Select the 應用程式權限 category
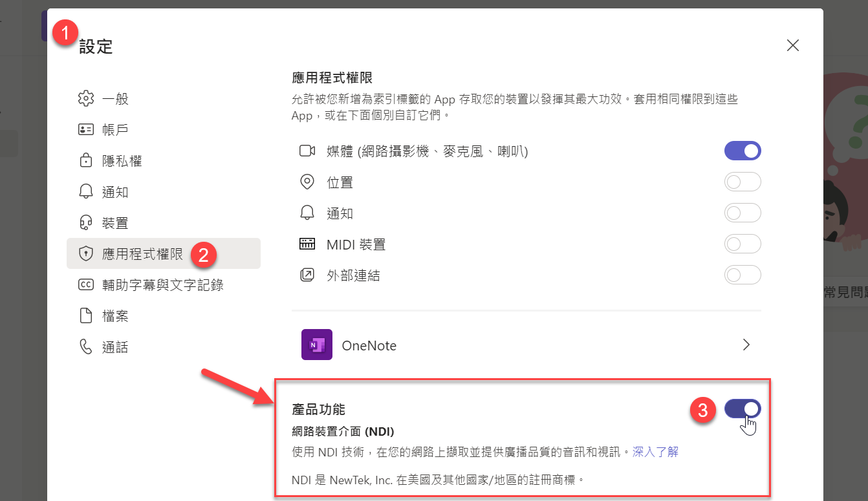The width and height of the screenshot is (868, 501). (x=164, y=253)
